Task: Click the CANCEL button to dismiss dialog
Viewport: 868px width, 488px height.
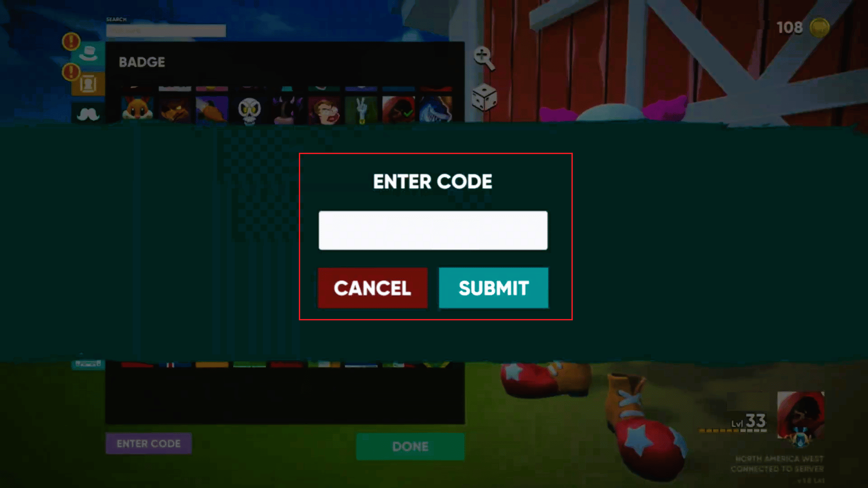Action: pos(373,288)
